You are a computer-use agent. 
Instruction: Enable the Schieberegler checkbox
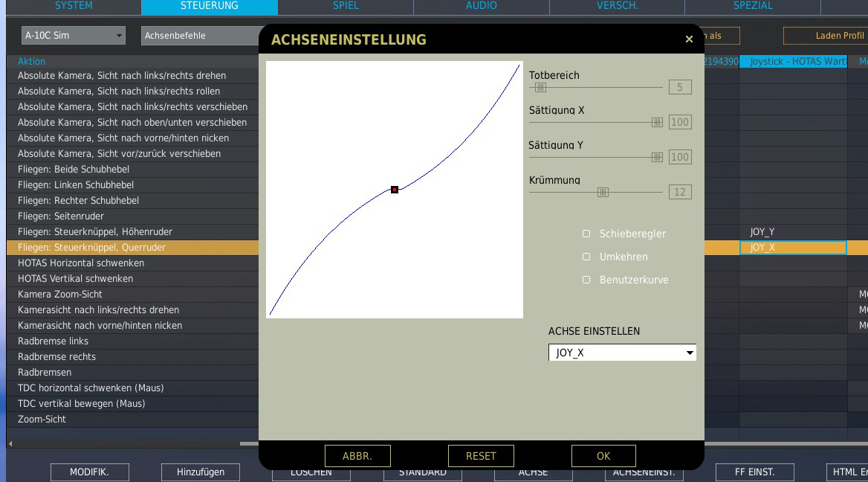pyautogui.click(x=586, y=234)
